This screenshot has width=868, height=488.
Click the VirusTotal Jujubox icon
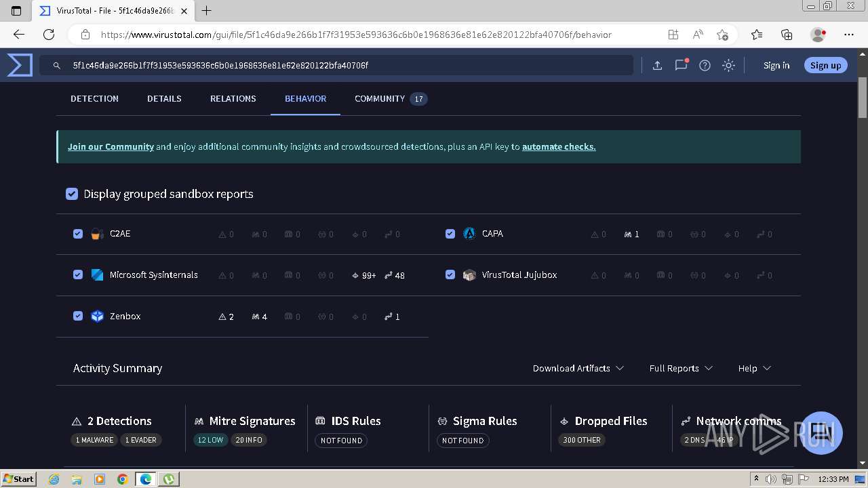click(x=469, y=274)
